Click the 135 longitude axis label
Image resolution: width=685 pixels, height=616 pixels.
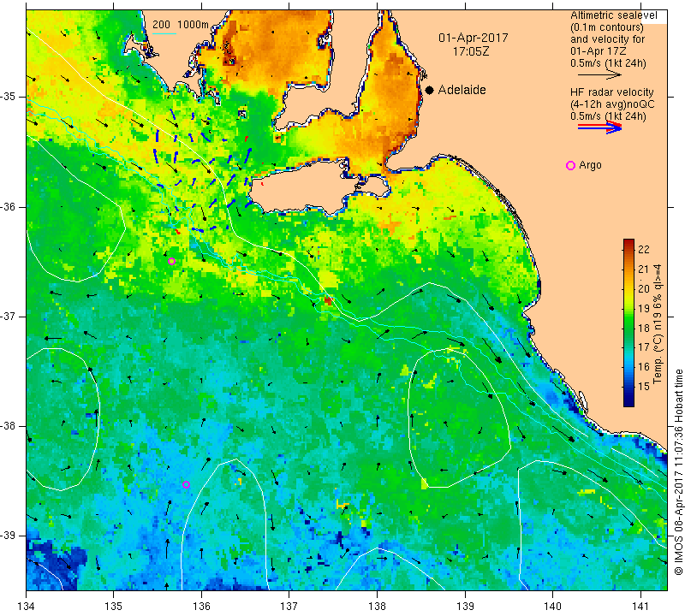tap(114, 607)
